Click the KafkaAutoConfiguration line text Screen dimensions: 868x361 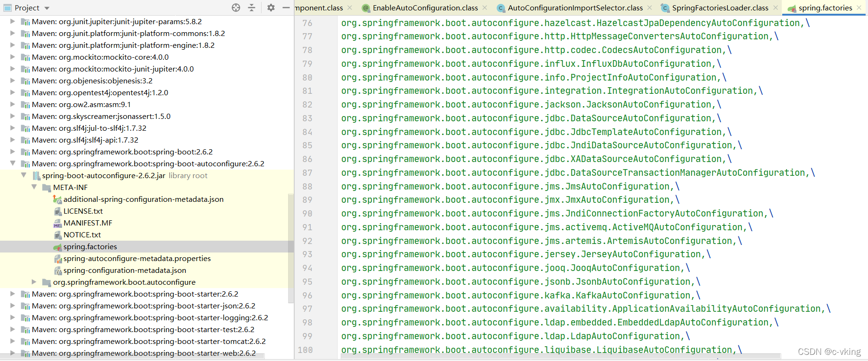click(x=521, y=295)
